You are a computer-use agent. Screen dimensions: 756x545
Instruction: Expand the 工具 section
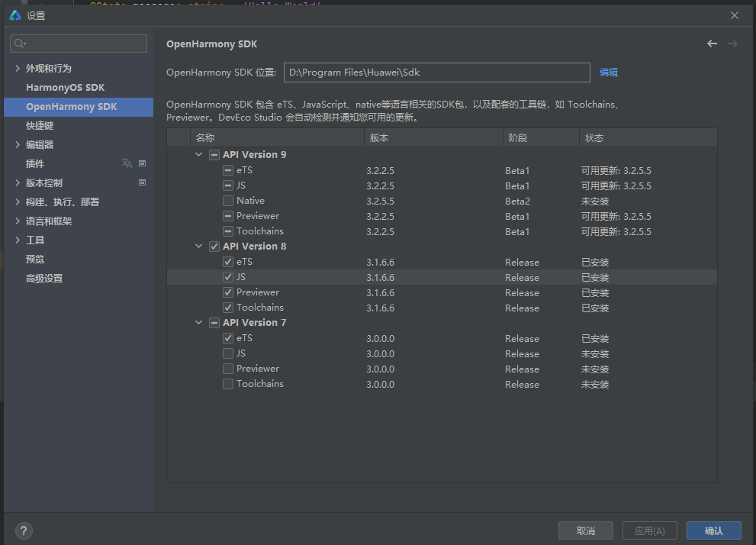[x=18, y=240]
